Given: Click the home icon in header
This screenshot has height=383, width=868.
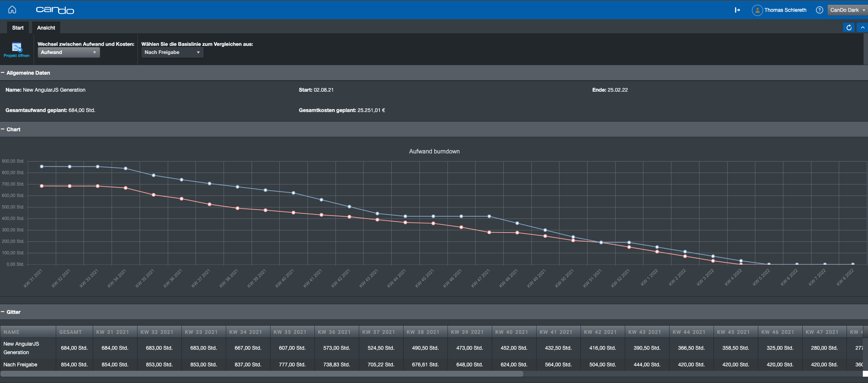Looking at the screenshot, I should click(12, 10).
